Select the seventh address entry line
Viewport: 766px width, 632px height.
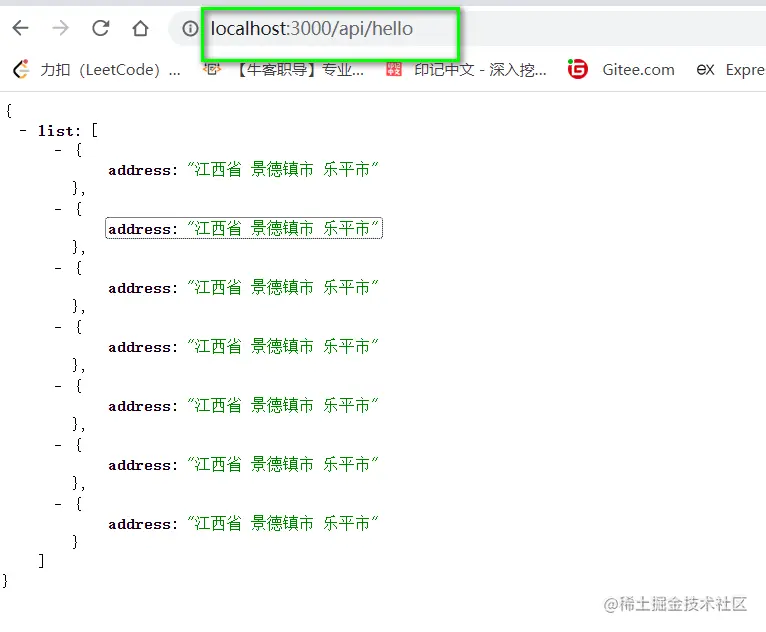click(243, 524)
